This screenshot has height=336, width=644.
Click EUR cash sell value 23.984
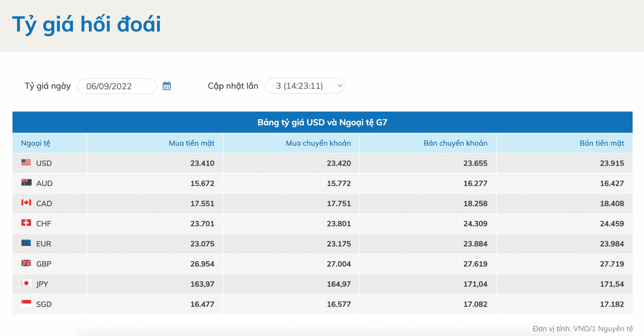pos(612,244)
